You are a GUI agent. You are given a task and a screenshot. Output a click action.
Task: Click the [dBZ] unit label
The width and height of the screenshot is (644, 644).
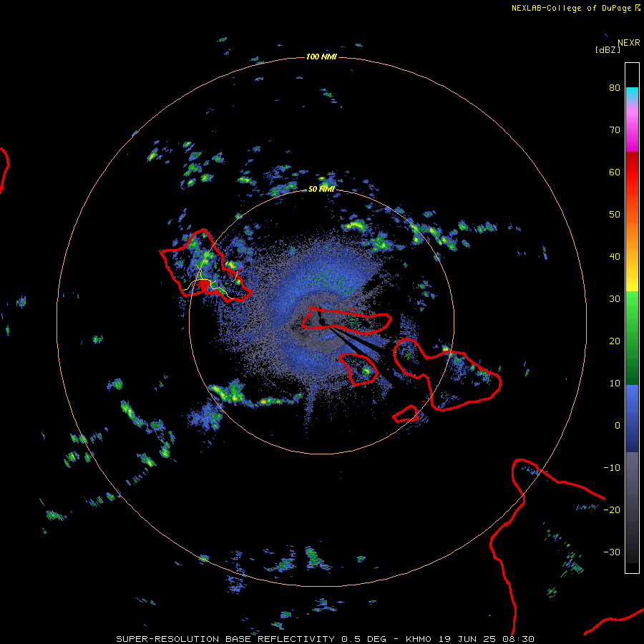pyautogui.click(x=608, y=50)
